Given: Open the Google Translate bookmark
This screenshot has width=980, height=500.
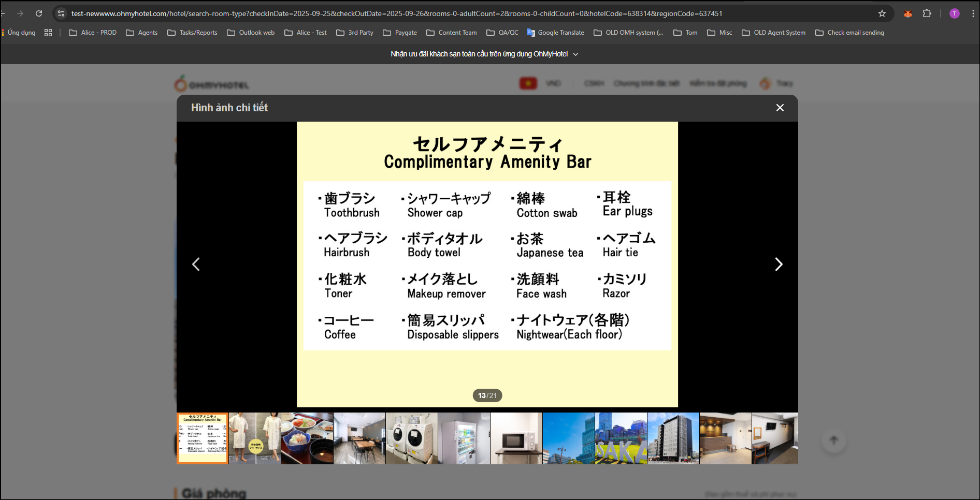Looking at the screenshot, I should [x=555, y=33].
